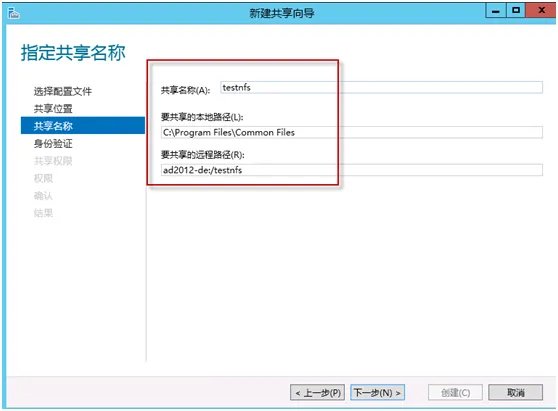
Task: Maximize the 新建共享向导 window
Action: tap(516, 11)
